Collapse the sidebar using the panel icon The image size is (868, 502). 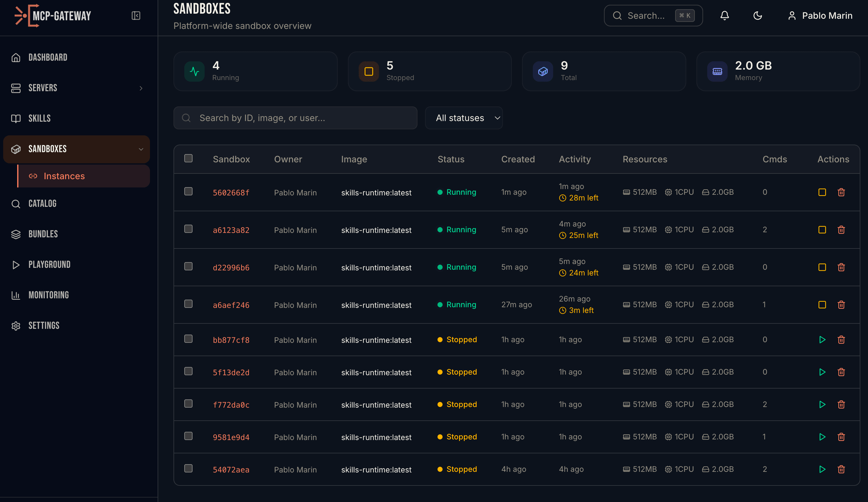pyautogui.click(x=136, y=16)
